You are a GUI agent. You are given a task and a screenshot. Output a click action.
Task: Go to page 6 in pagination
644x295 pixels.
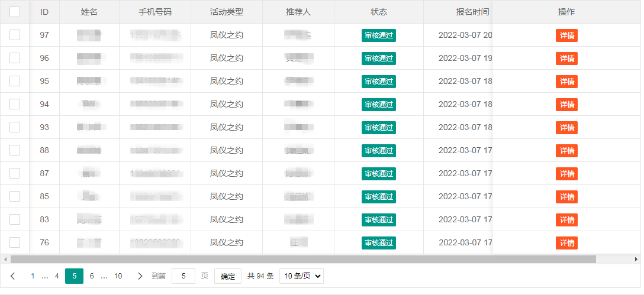pyautogui.click(x=92, y=276)
